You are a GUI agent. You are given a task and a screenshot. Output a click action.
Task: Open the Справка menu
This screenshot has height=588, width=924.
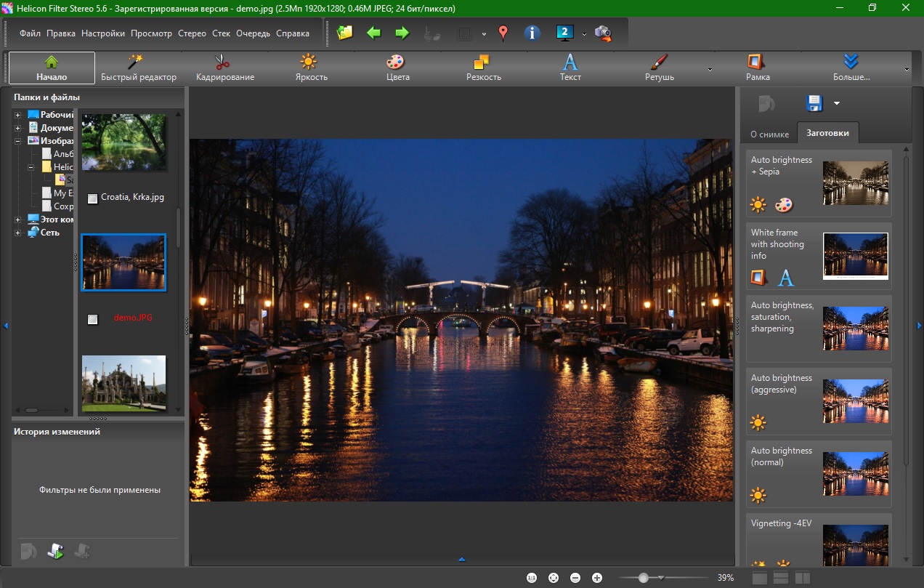coord(293,33)
